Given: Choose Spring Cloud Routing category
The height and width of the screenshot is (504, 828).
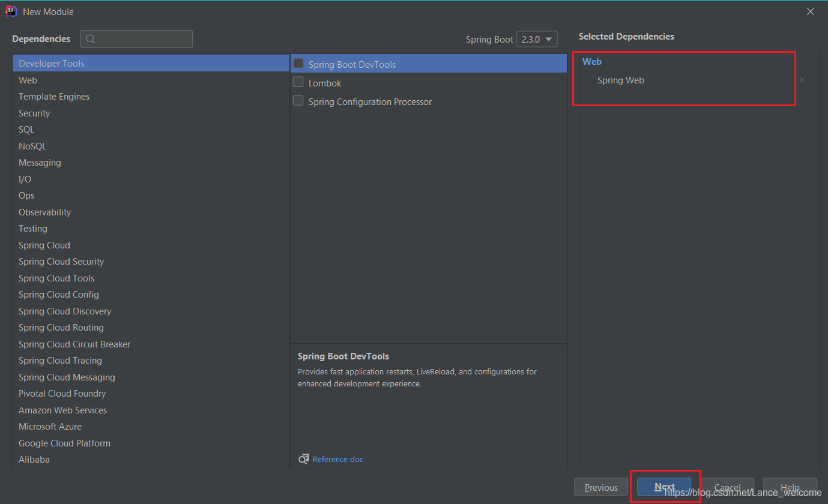Looking at the screenshot, I should 151,328.
